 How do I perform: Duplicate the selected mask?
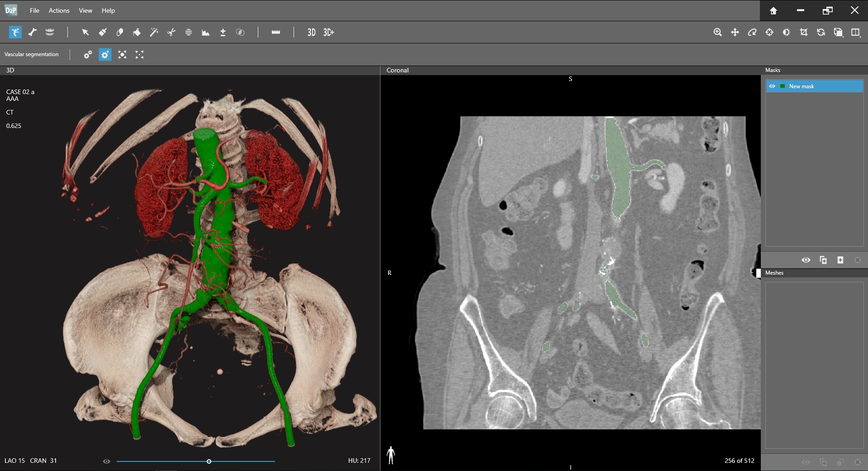[823, 260]
